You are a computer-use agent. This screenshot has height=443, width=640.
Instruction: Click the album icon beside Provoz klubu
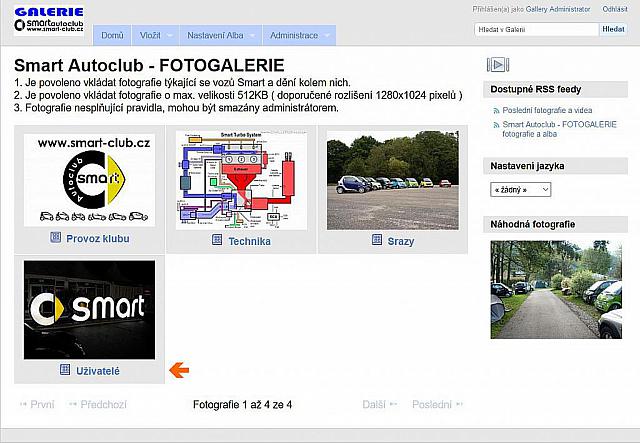click(56, 237)
